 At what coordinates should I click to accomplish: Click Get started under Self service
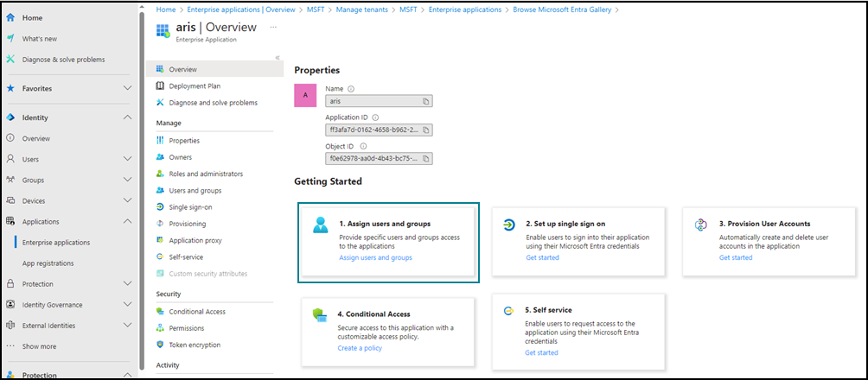[x=541, y=352]
